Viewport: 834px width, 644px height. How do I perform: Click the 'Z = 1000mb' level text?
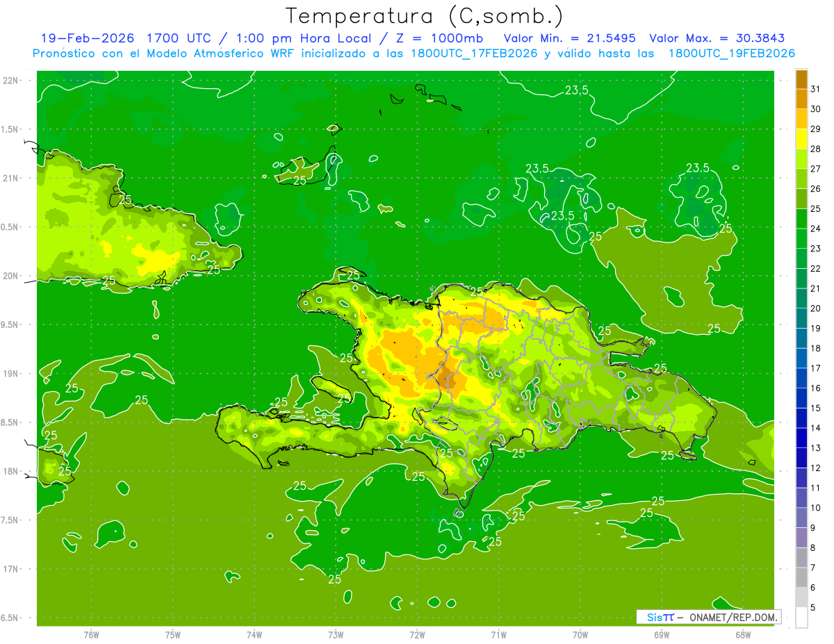coord(441,38)
